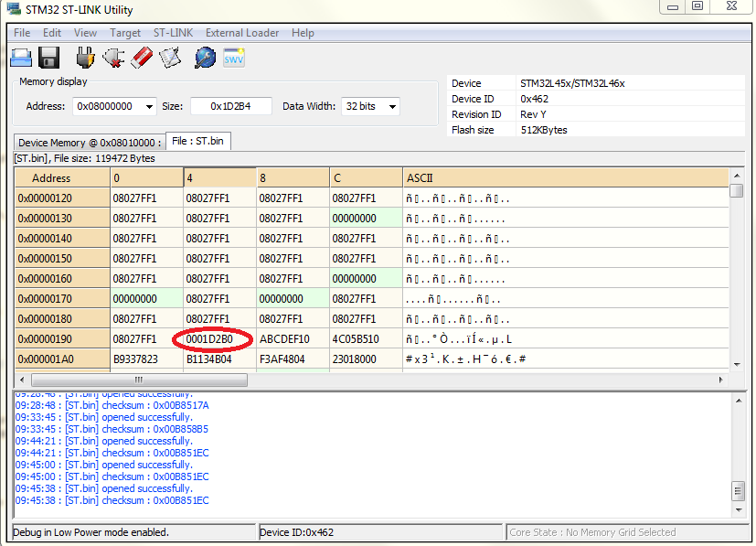Click the Save file floppy disk icon
This screenshot has width=756, height=546.
[x=48, y=58]
